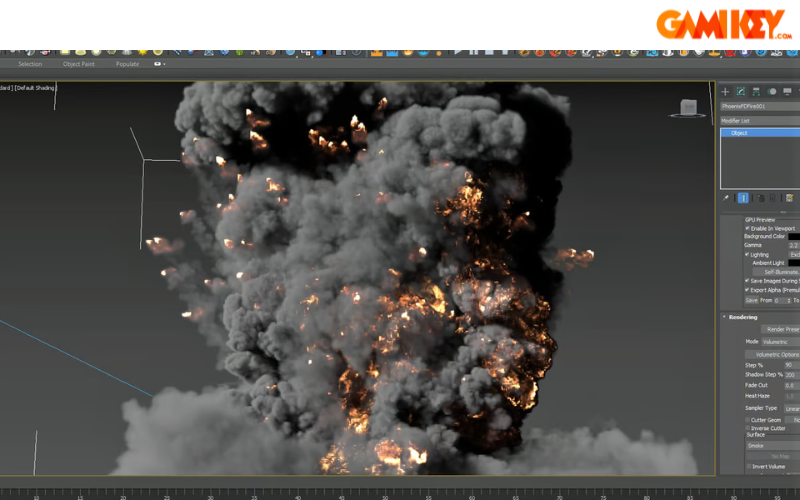Open the Motion command panel tab

772,92
